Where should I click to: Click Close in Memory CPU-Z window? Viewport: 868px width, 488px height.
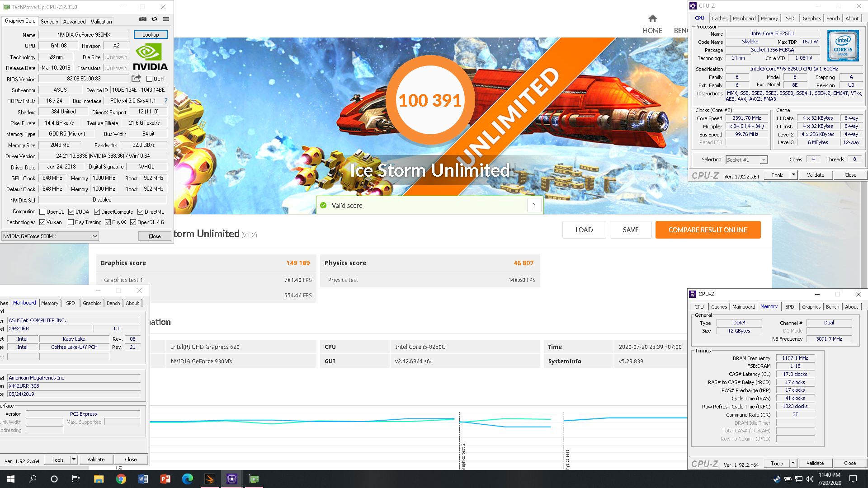pyautogui.click(x=850, y=463)
